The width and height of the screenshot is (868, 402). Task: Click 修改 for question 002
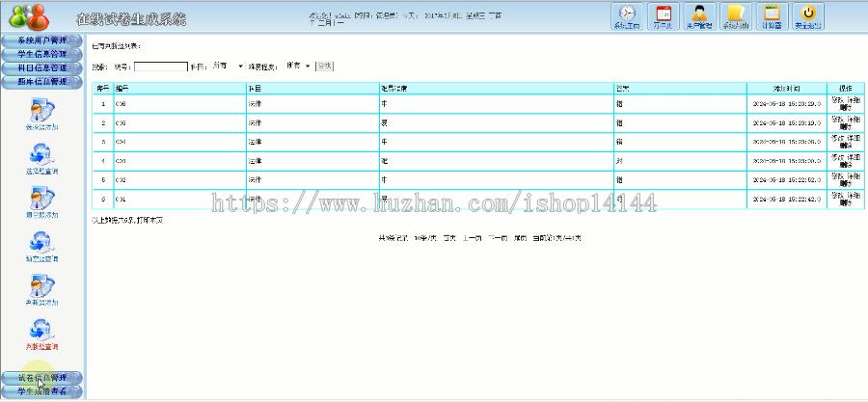tap(837, 176)
